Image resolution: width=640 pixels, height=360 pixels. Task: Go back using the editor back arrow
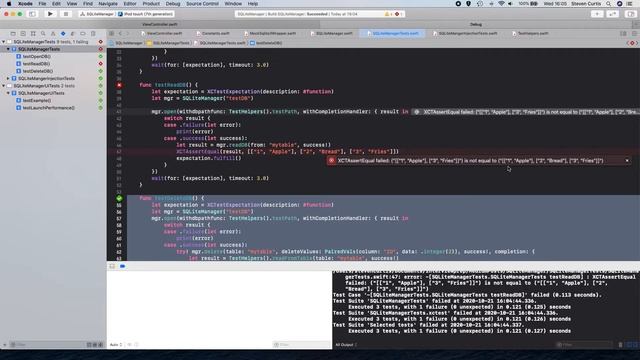pos(120,33)
